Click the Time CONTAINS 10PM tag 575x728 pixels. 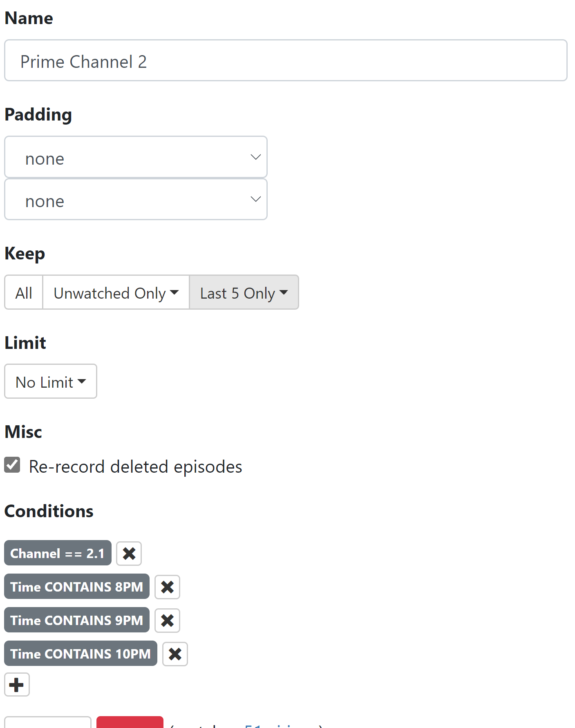tap(81, 654)
